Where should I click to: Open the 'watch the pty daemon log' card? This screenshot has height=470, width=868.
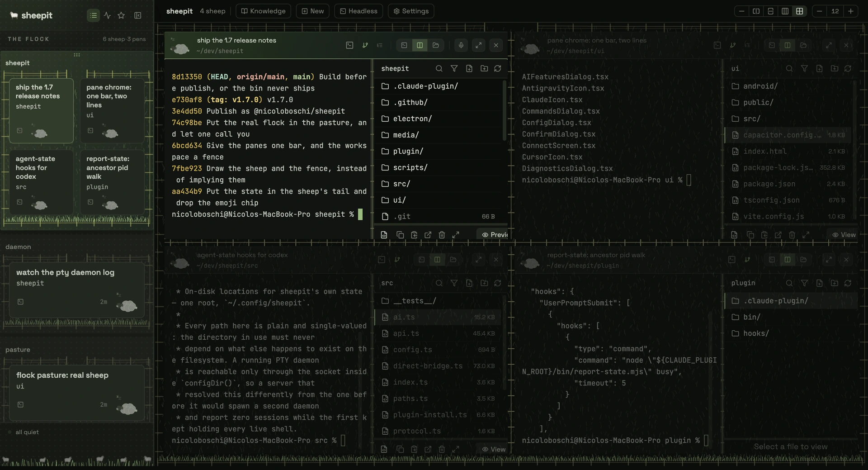[77, 290]
